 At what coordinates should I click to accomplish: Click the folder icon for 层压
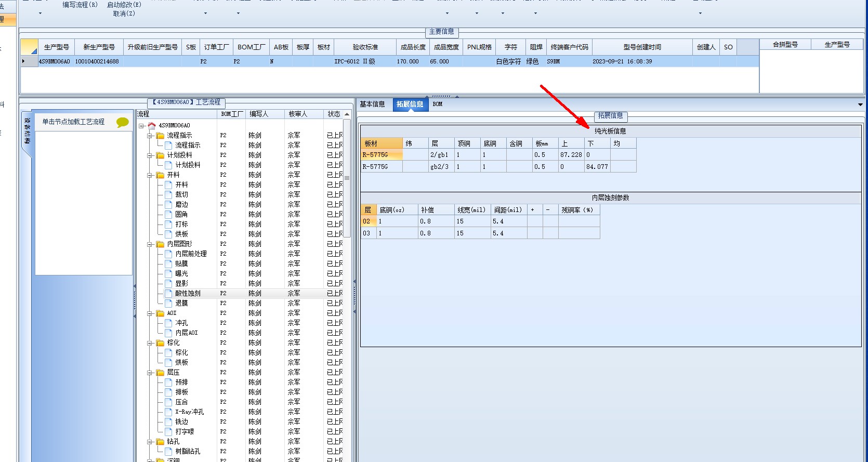pyautogui.click(x=161, y=372)
